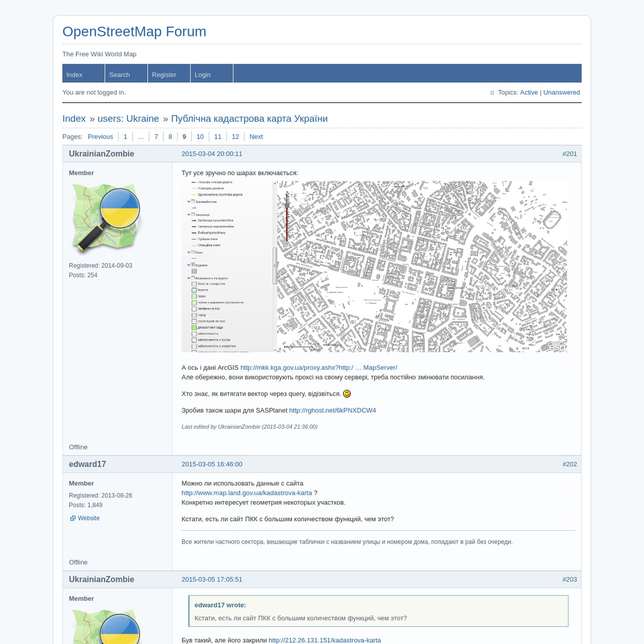
Task: Jump to page 7
Action: point(156,137)
